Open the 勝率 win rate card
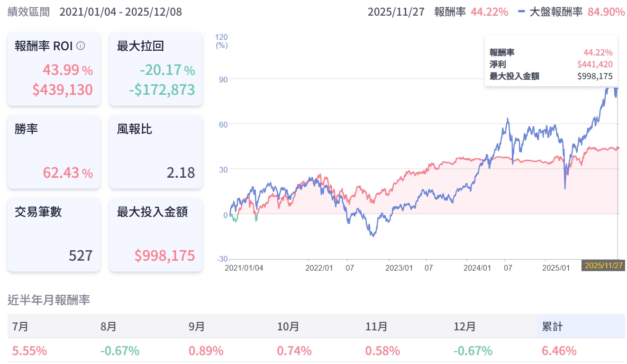 [54, 152]
